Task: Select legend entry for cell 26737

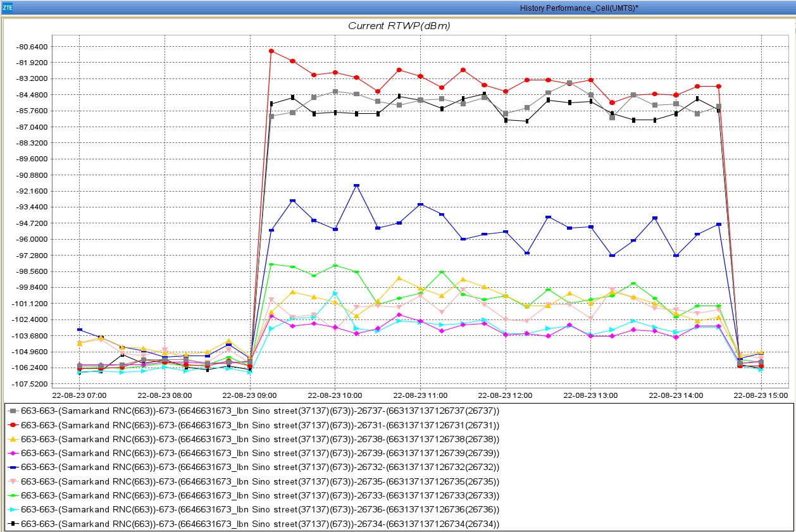Action: (x=254, y=411)
